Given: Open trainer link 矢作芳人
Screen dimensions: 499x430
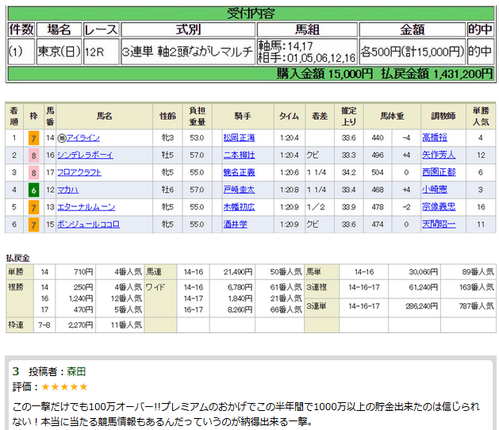Looking at the screenshot, I should [439, 155].
